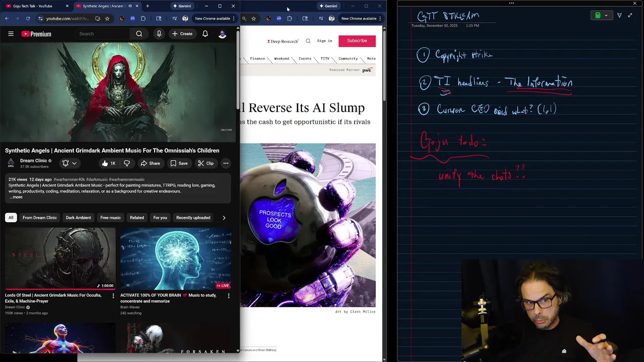The image size is (644, 362).
Task: Expand pen options dropdown arrow in notes
Action: click(x=606, y=16)
